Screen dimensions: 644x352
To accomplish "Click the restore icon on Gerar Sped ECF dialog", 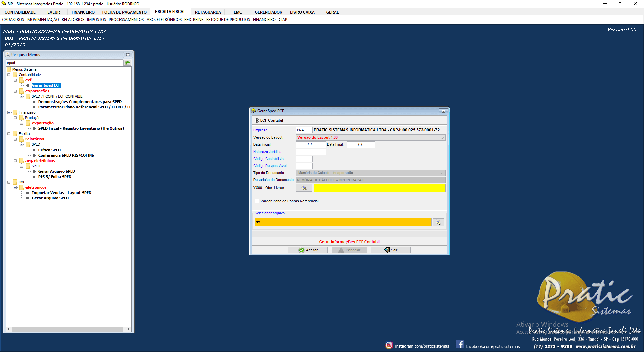I will [x=443, y=111].
